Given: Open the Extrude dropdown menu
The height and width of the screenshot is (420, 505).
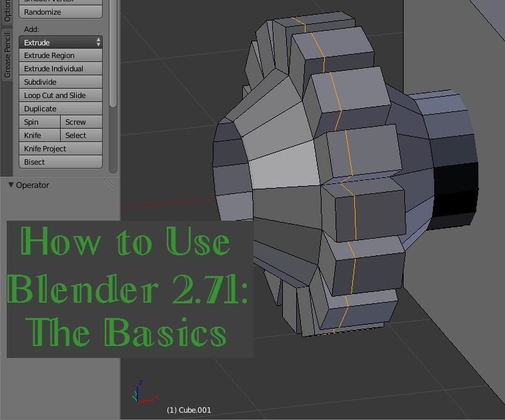Looking at the screenshot, I should (x=61, y=43).
